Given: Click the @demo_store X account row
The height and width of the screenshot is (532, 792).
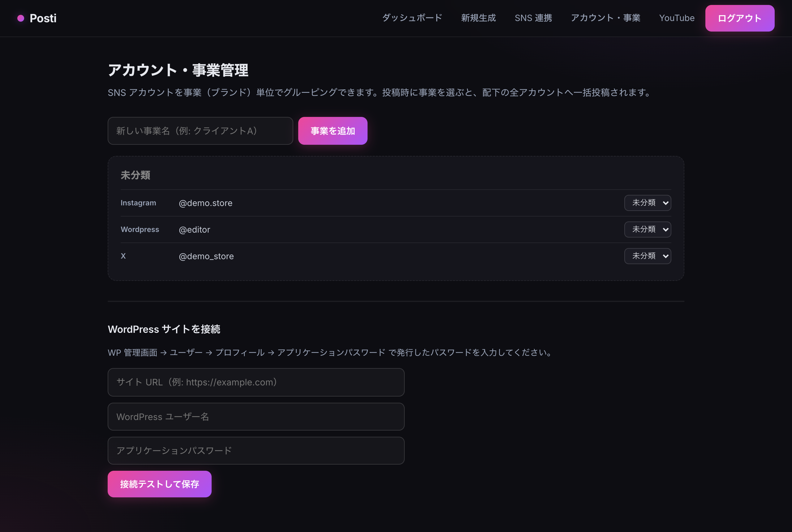Looking at the screenshot, I should [x=396, y=256].
